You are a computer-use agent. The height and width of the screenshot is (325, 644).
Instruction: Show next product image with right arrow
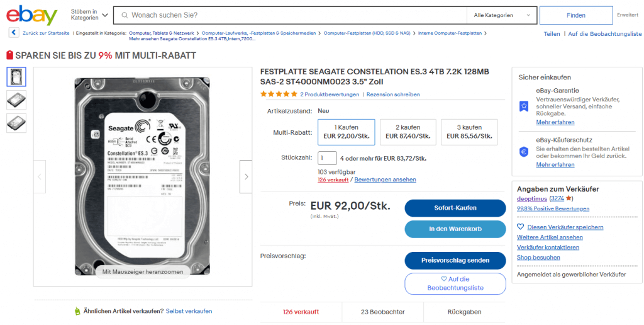pos(246,177)
